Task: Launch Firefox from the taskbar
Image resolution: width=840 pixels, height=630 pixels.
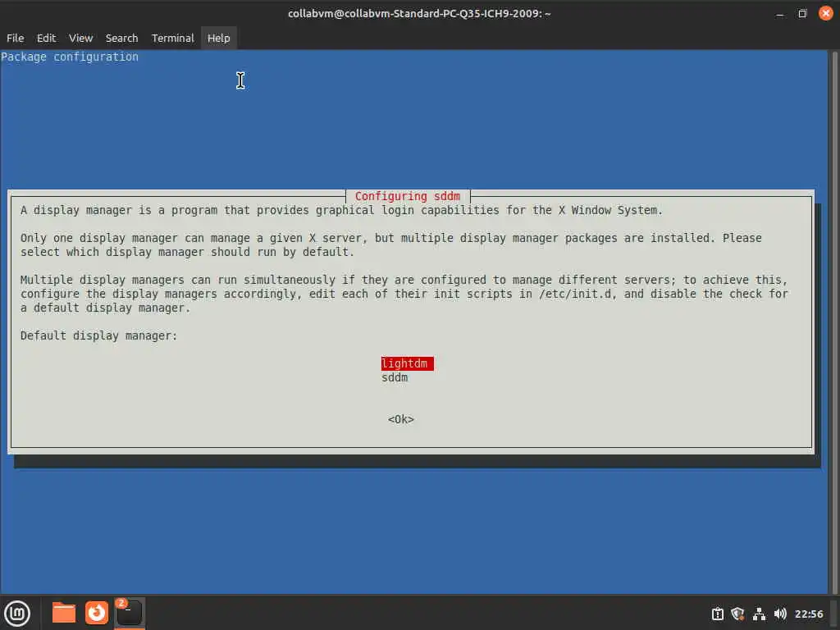Action: click(x=97, y=613)
